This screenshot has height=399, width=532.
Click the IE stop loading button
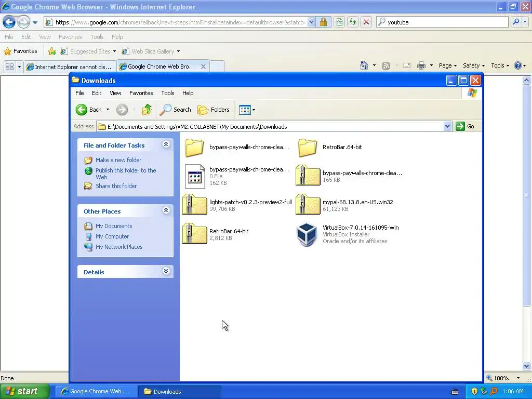pos(366,22)
